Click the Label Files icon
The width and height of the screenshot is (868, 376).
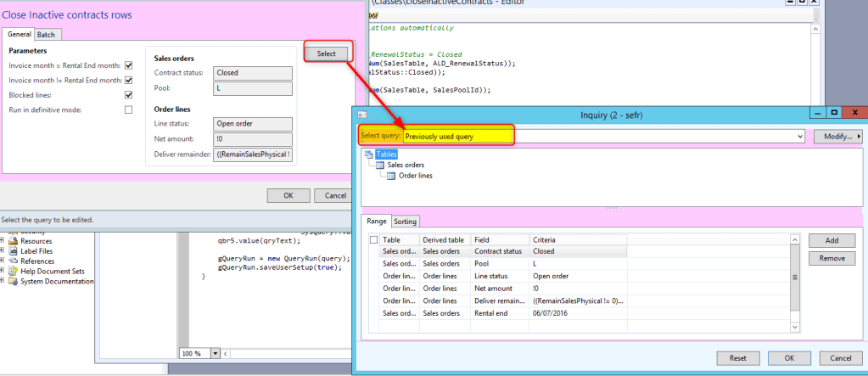point(14,251)
